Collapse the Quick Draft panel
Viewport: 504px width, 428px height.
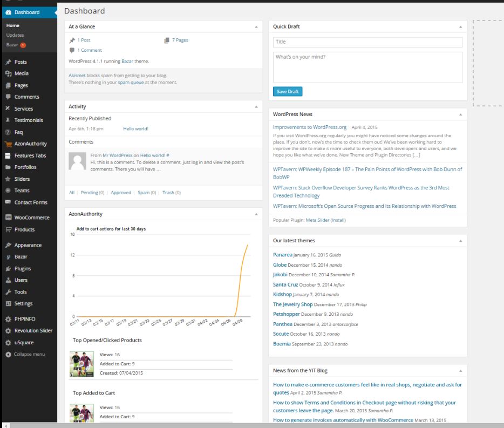pos(460,26)
